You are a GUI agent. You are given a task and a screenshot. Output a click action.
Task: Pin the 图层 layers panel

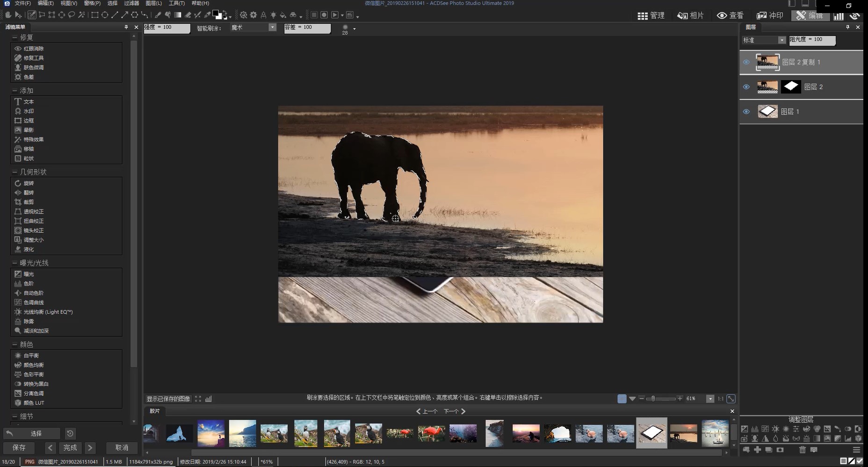pos(847,27)
